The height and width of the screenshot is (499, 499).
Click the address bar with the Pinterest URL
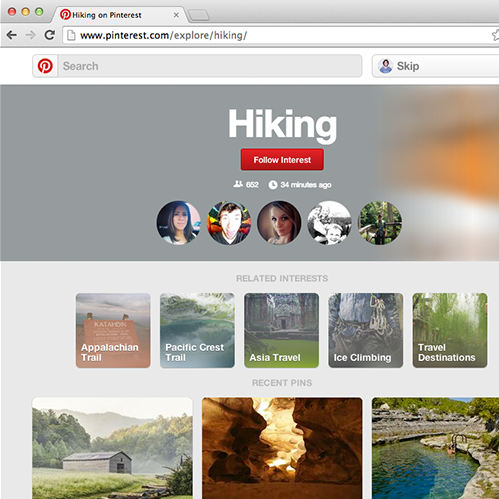pos(280,35)
